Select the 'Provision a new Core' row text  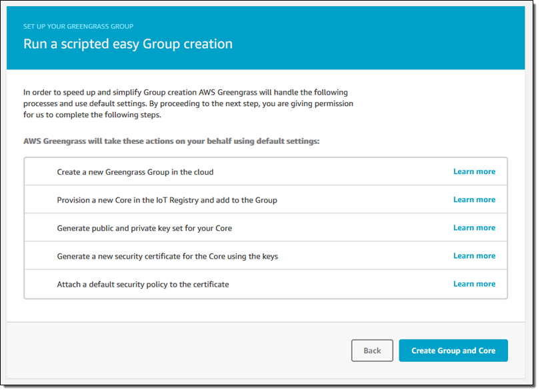click(x=167, y=200)
